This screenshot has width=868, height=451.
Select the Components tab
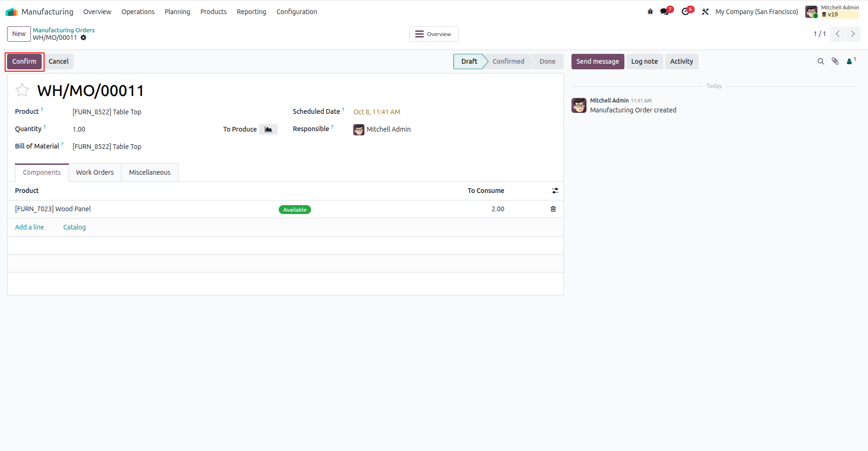pyautogui.click(x=42, y=172)
